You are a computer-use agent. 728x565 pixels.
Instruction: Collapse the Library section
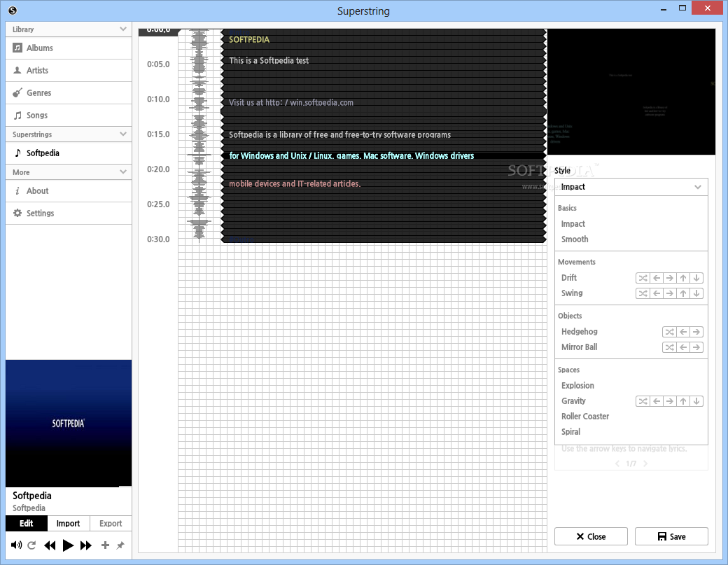tap(123, 29)
